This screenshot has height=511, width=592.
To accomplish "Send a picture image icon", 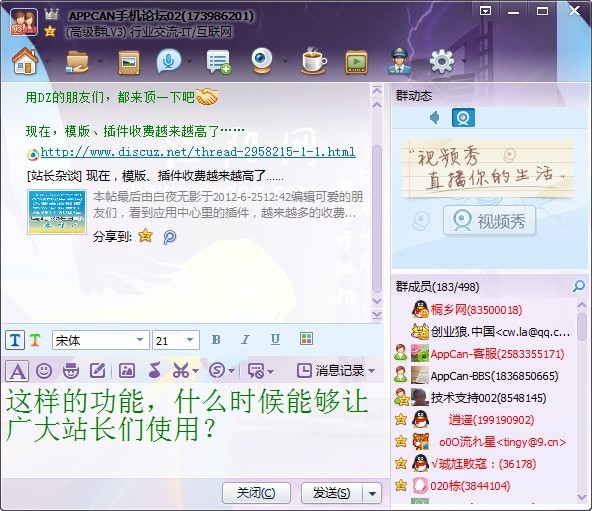I will (126, 371).
